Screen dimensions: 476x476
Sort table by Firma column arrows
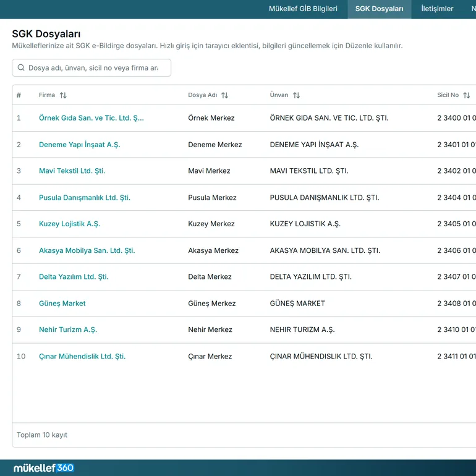tap(63, 95)
